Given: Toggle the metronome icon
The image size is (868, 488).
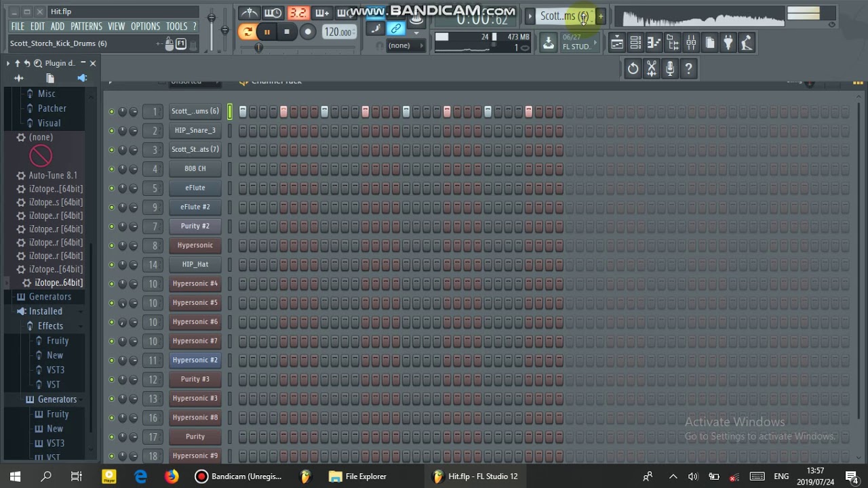Looking at the screenshot, I should (x=250, y=14).
